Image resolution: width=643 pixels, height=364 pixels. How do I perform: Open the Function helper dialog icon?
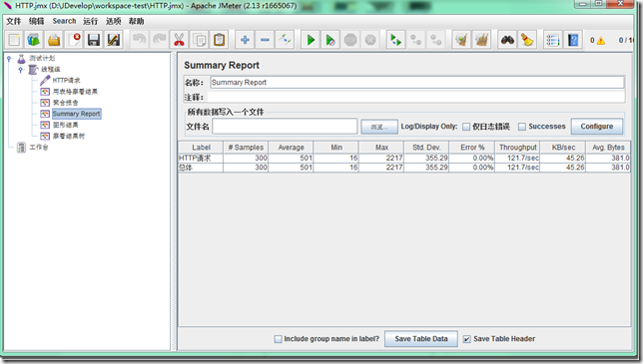point(553,40)
